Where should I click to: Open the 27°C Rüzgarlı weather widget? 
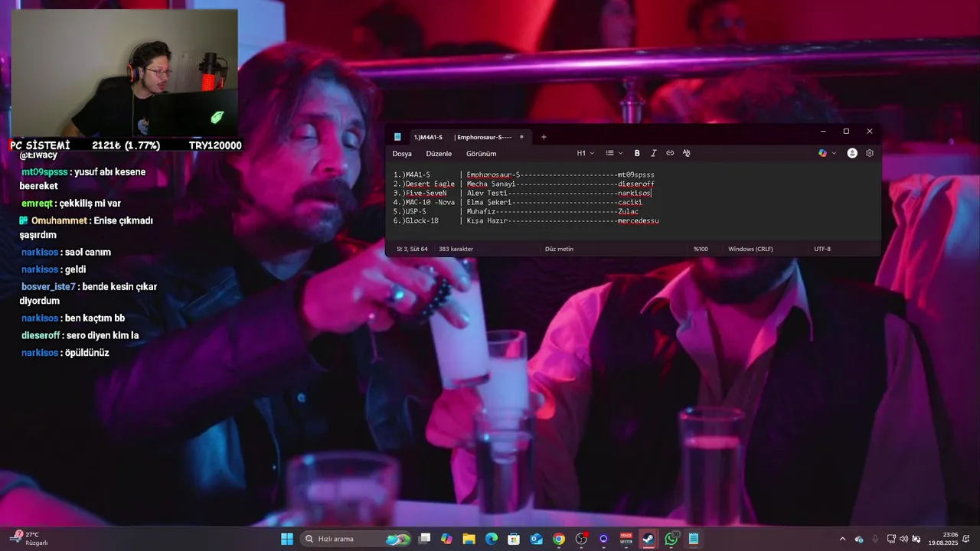(29, 539)
